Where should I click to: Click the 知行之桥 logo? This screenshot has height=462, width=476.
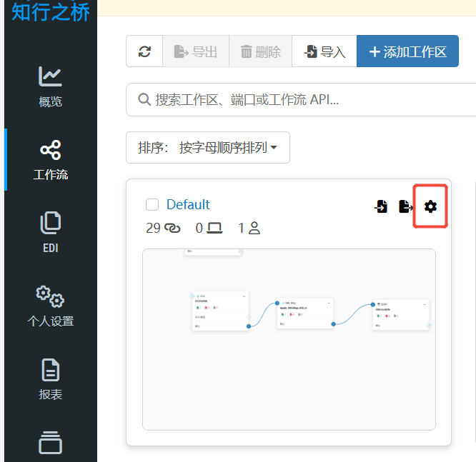tap(51, 11)
